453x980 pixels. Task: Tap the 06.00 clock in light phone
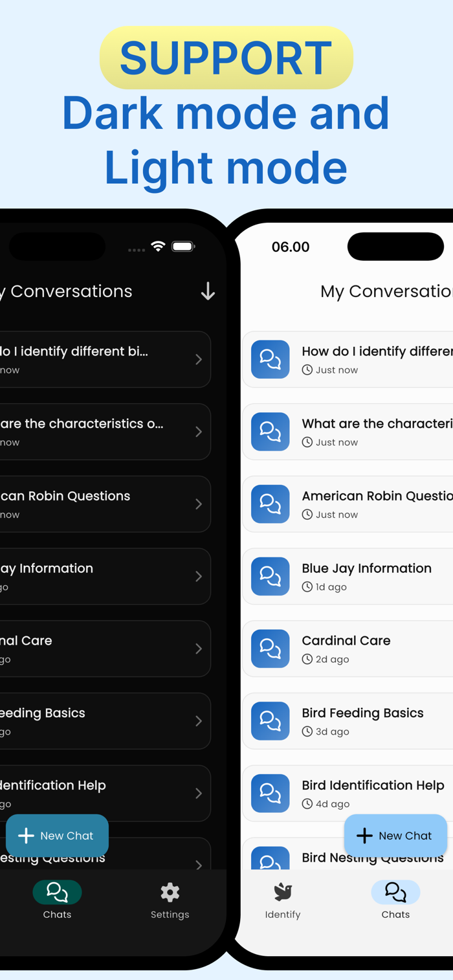click(291, 247)
